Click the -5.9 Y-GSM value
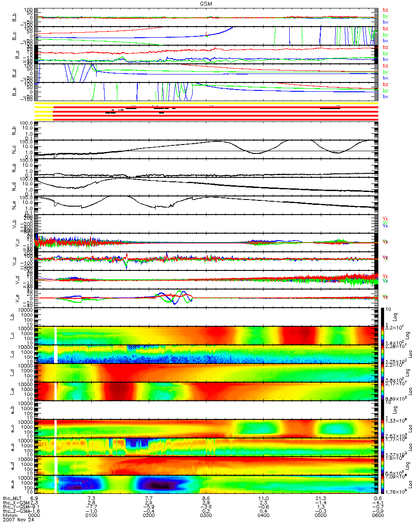 point(149,507)
